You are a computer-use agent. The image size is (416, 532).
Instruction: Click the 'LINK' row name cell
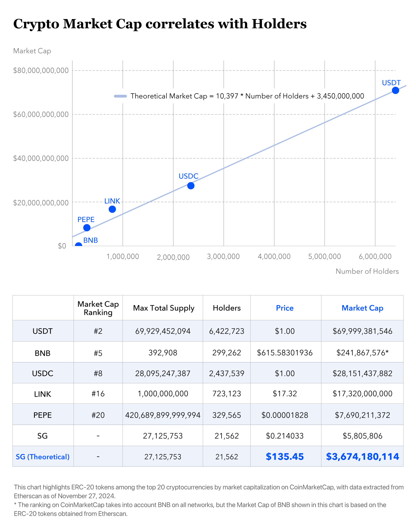[x=43, y=394]
